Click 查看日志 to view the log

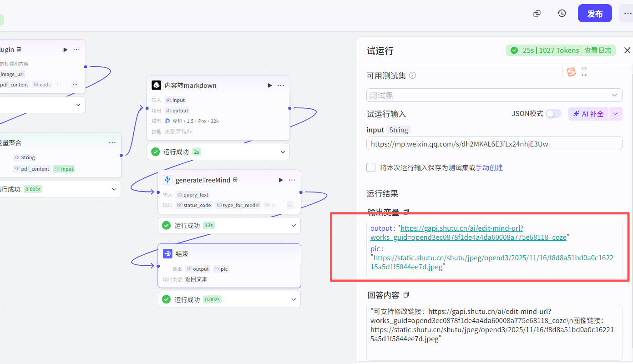click(598, 51)
